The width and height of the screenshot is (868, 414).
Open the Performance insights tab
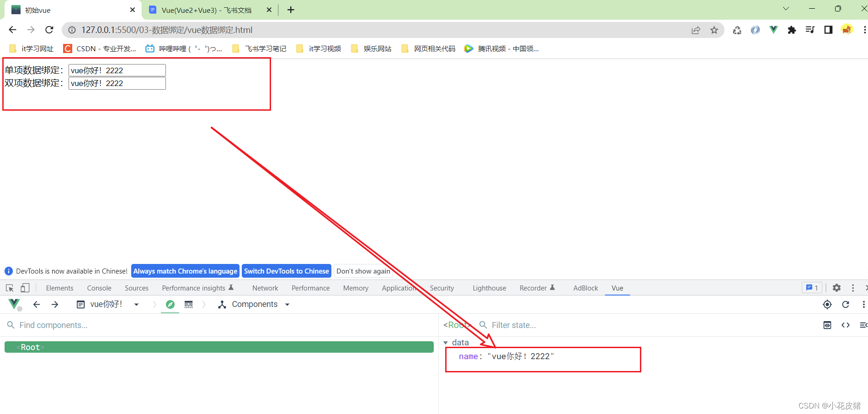[x=197, y=288]
